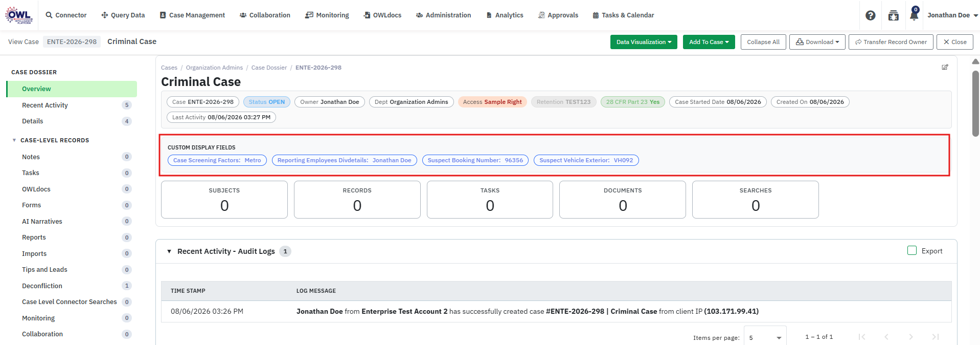Click the page vertical scrollbar
The height and width of the screenshot is (345, 980).
coord(975,102)
